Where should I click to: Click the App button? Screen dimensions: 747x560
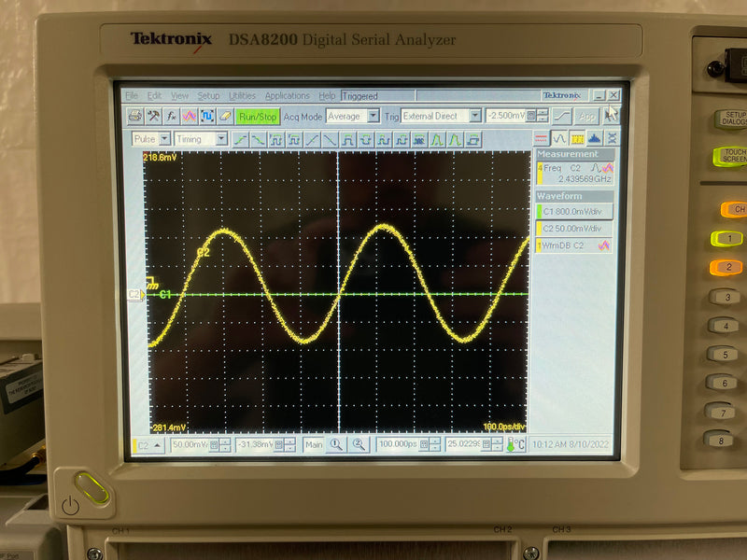pos(587,116)
